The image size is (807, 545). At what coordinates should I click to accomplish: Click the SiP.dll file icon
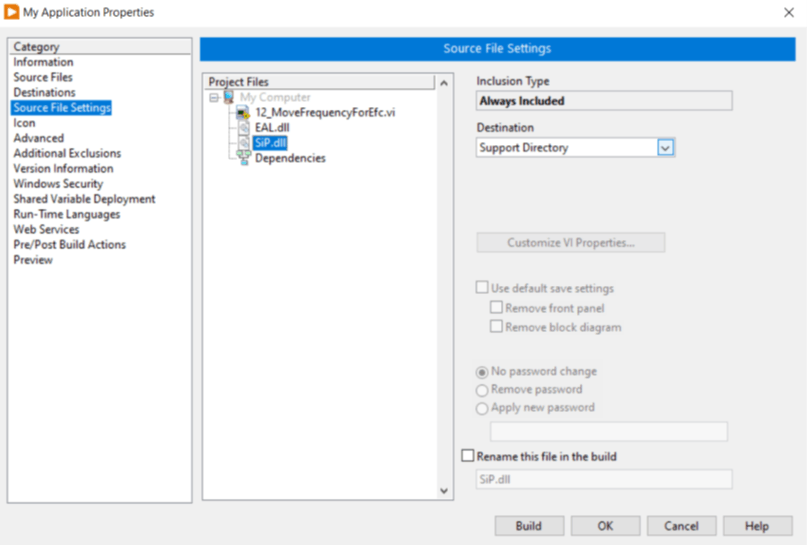pos(243,143)
